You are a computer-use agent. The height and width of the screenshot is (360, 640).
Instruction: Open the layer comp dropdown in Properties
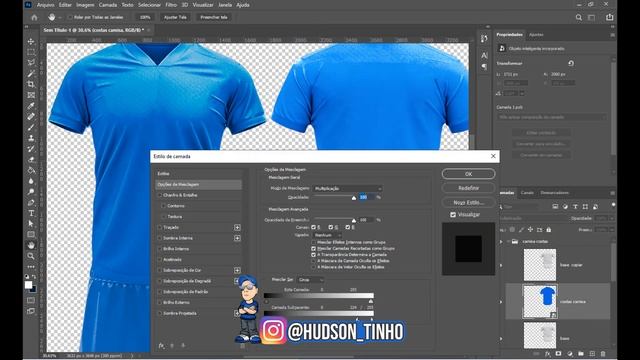click(551, 117)
